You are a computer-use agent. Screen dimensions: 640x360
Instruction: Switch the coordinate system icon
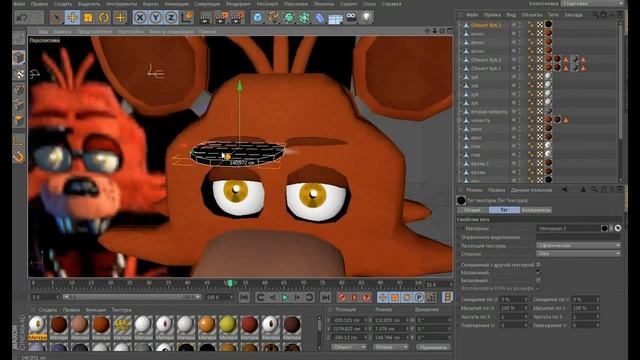click(187, 18)
